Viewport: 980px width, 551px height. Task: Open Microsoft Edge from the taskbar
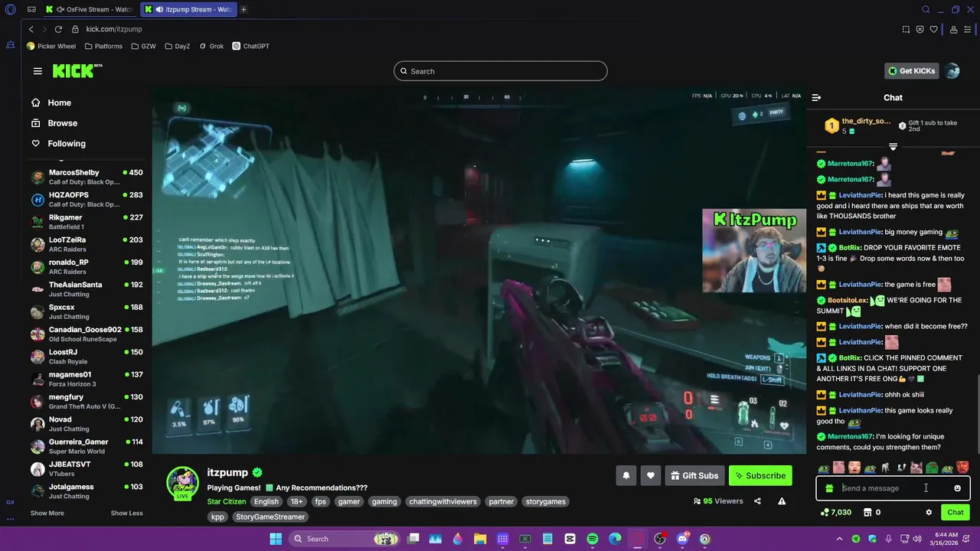click(615, 539)
